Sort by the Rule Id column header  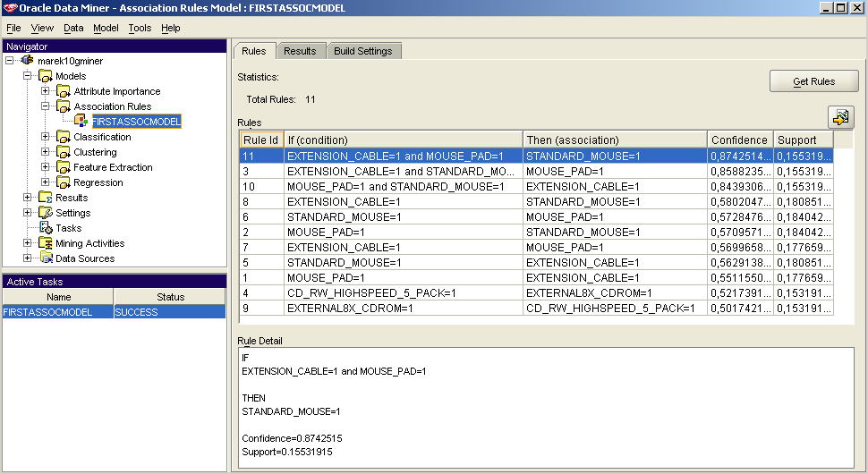(261, 140)
